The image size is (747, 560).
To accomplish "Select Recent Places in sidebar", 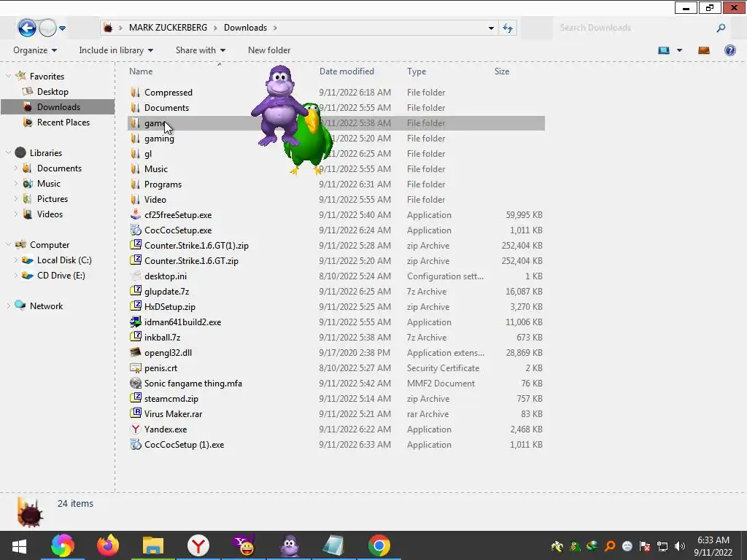I will coord(63,122).
